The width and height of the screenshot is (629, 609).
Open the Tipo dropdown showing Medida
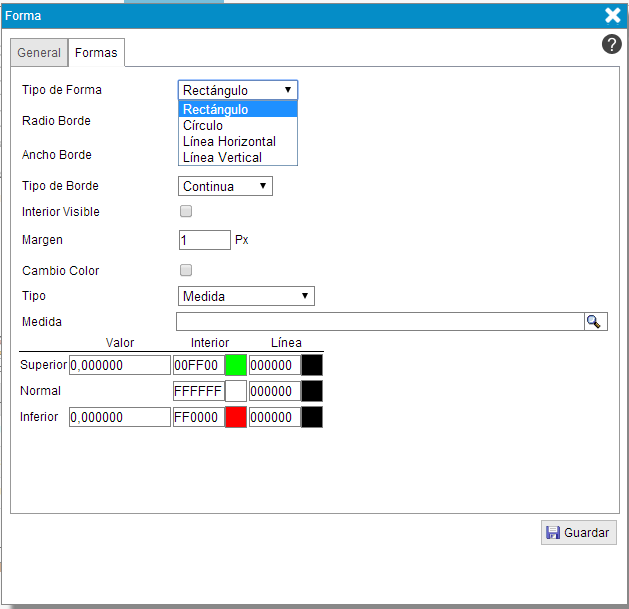[x=246, y=296]
